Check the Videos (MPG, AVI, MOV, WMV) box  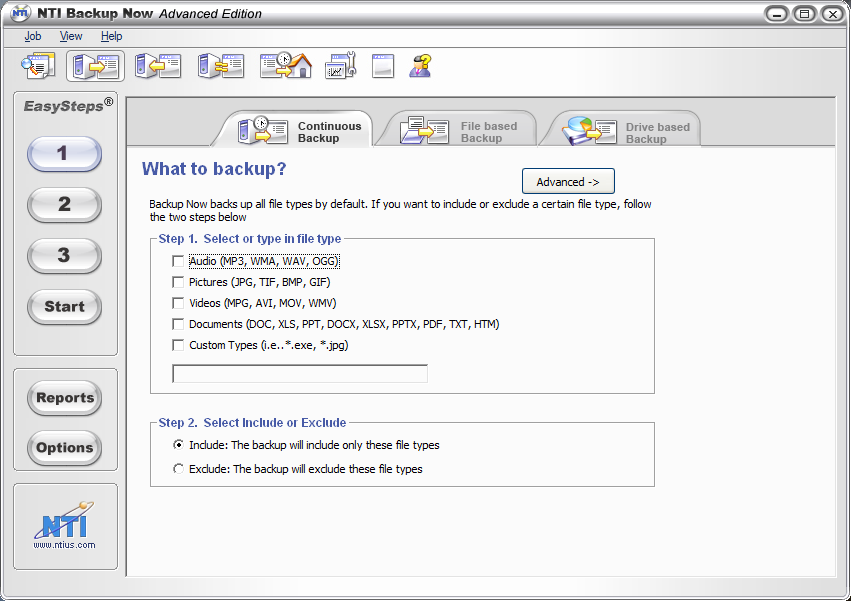pos(178,303)
